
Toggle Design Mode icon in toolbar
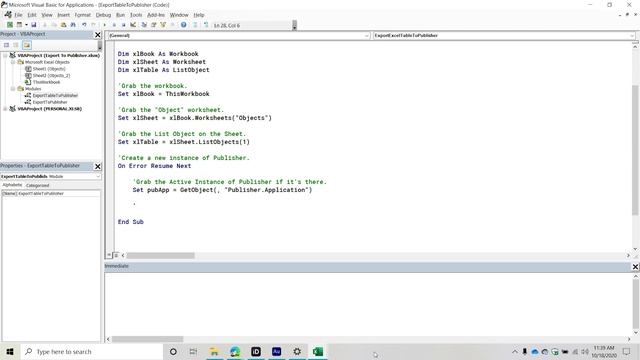pyautogui.click(x=133, y=25)
